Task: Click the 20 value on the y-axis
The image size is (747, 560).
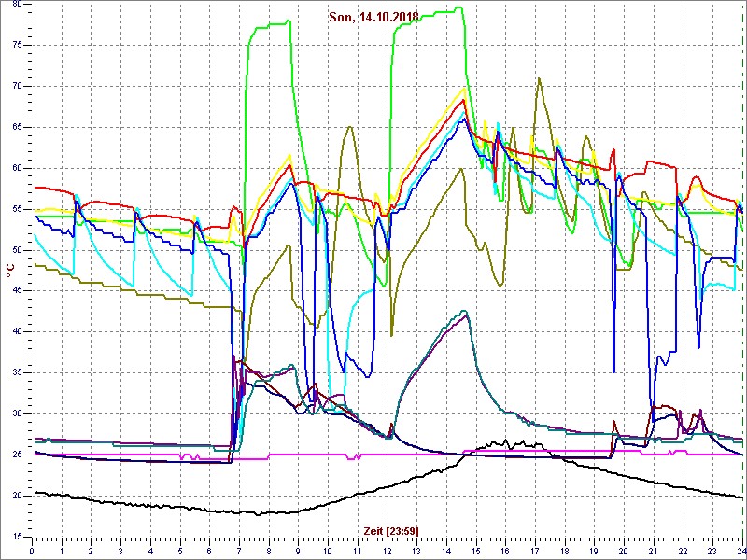Action: point(17,496)
